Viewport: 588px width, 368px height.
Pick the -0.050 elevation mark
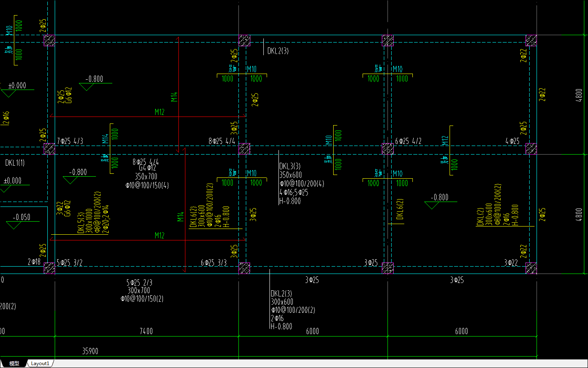tap(21, 217)
